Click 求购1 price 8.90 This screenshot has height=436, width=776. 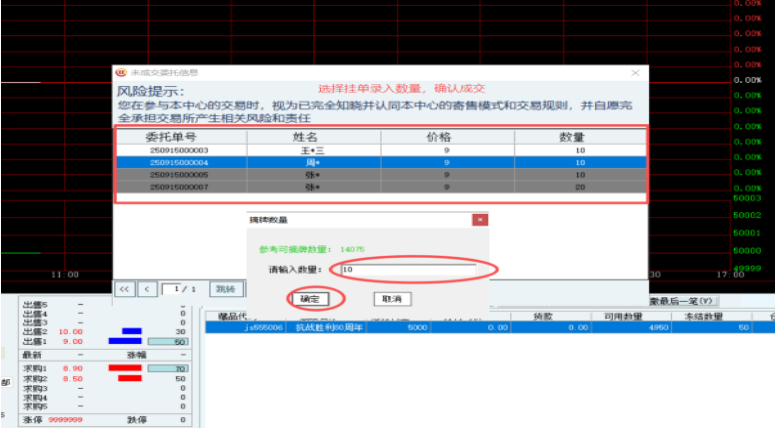pos(72,369)
